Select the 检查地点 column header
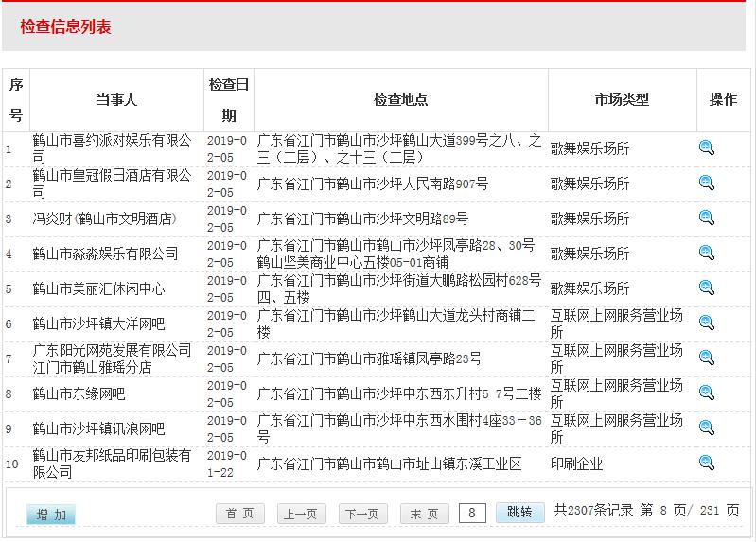The width and height of the screenshot is (756, 542). pyautogui.click(x=400, y=99)
